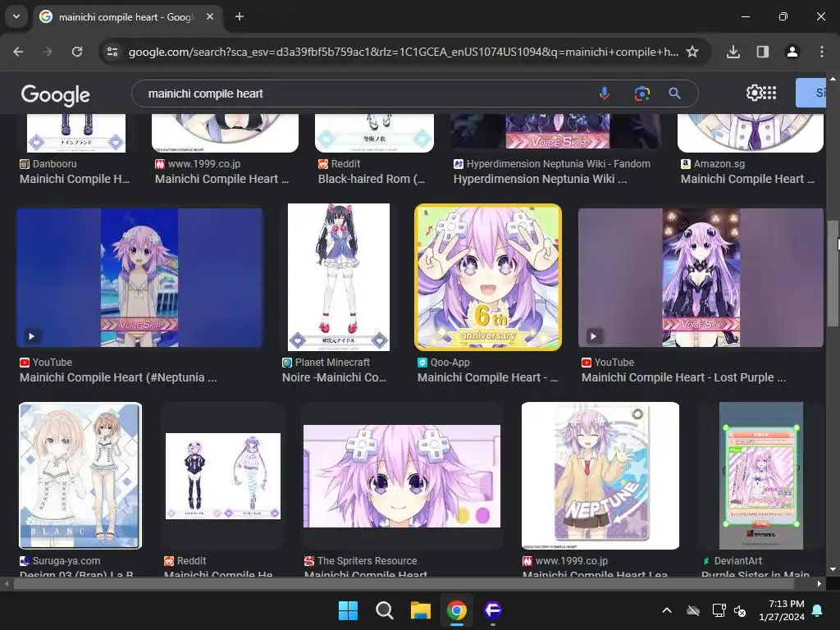The width and height of the screenshot is (840, 630).
Task: Click the URL address bar
Action: [403, 52]
